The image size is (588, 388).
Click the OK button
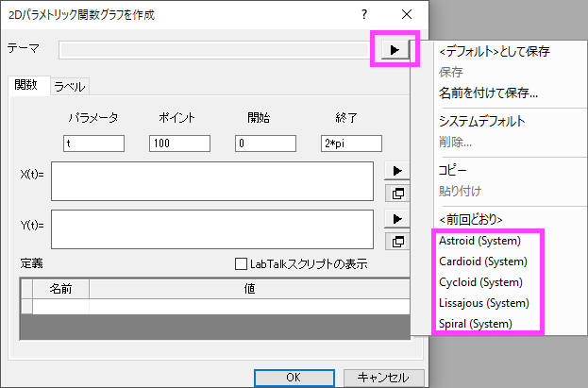[294, 377]
